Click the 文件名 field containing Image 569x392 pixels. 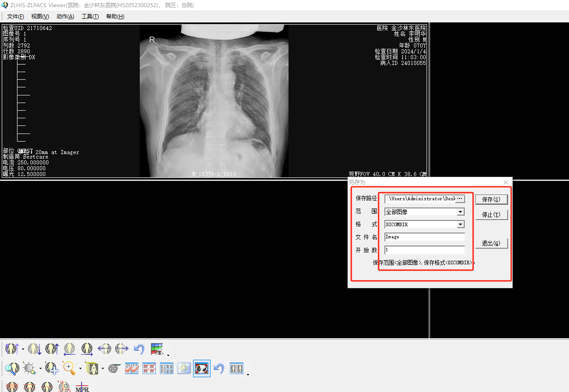pos(425,237)
